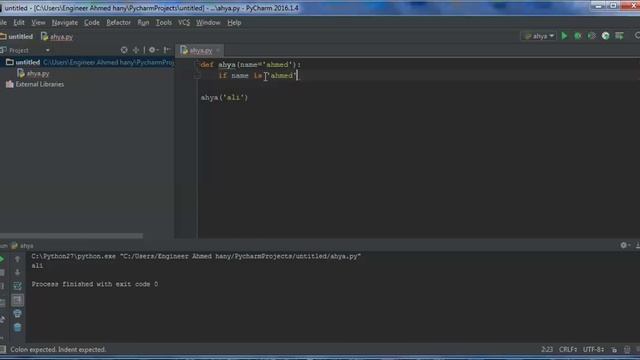Expand External Libraries in the project tree
The height and width of the screenshot is (360, 640).
pyautogui.click(x=35, y=84)
